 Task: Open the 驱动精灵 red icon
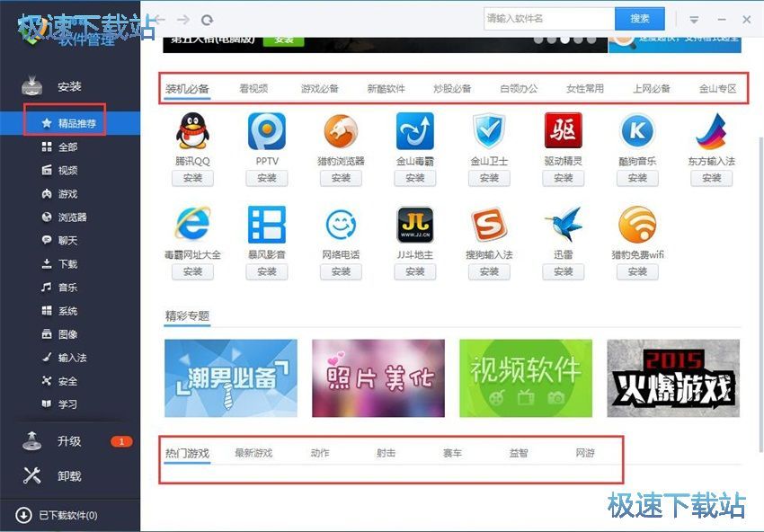pyautogui.click(x=564, y=130)
